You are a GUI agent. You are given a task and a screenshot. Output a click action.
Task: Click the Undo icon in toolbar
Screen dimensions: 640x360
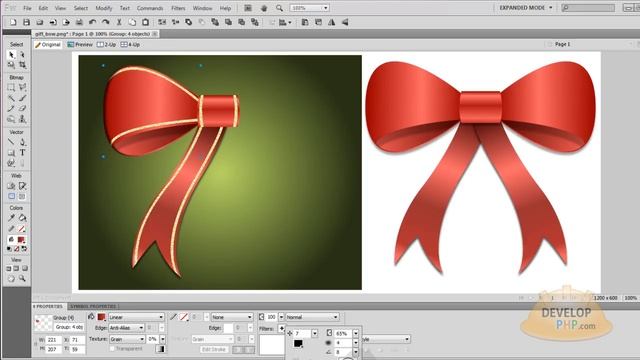pyautogui.click(x=93, y=22)
